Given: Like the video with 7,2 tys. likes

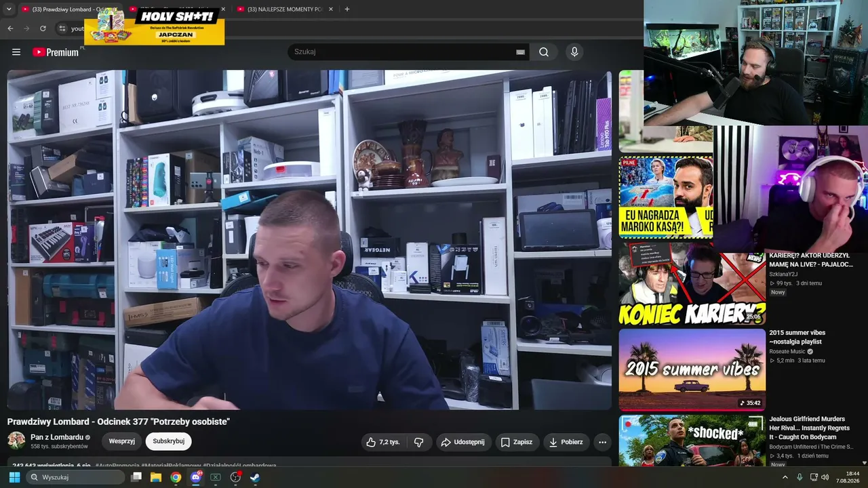Looking at the screenshot, I should pos(383,442).
